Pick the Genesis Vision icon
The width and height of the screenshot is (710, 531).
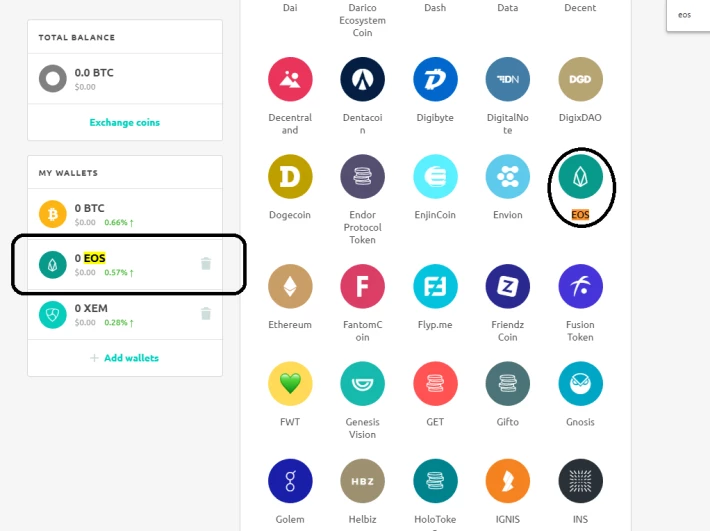(x=362, y=383)
